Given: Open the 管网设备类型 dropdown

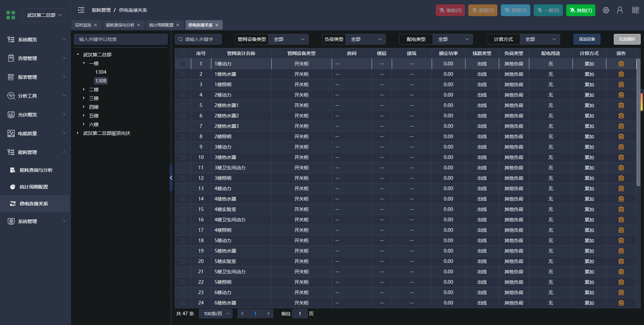Looking at the screenshot, I should coord(288,39).
